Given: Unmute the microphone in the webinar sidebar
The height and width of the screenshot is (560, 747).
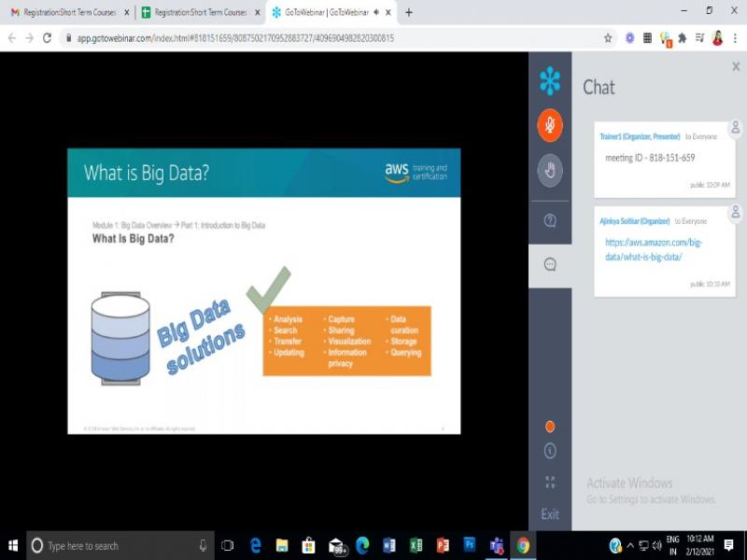Looking at the screenshot, I should [x=550, y=125].
